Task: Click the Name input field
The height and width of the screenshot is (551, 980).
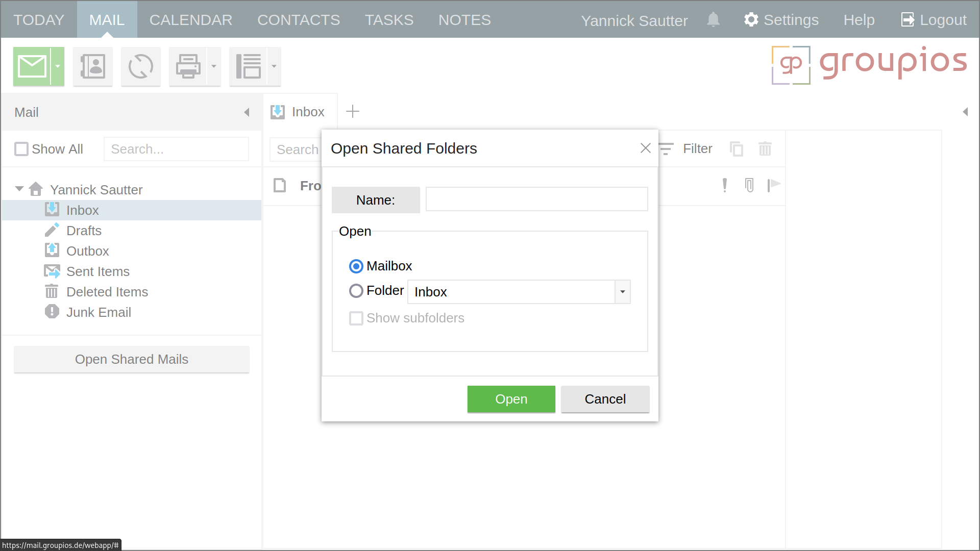Action: click(x=536, y=199)
